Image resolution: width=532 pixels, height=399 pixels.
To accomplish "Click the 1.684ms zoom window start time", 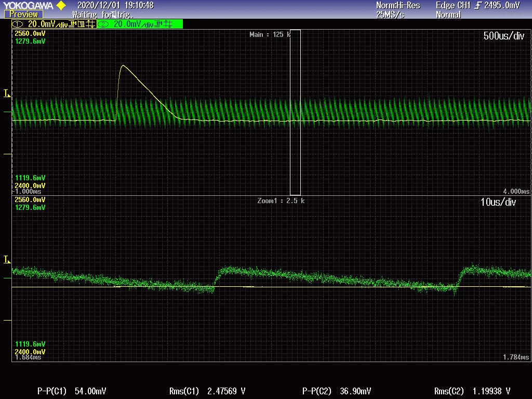I will pos(28,357).
